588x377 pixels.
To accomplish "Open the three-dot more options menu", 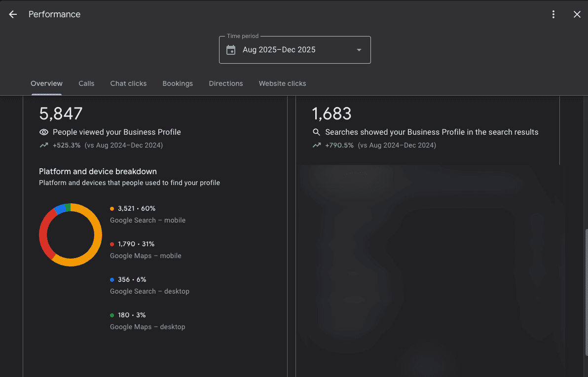I will pyautogui.click(x=553, y=14).
